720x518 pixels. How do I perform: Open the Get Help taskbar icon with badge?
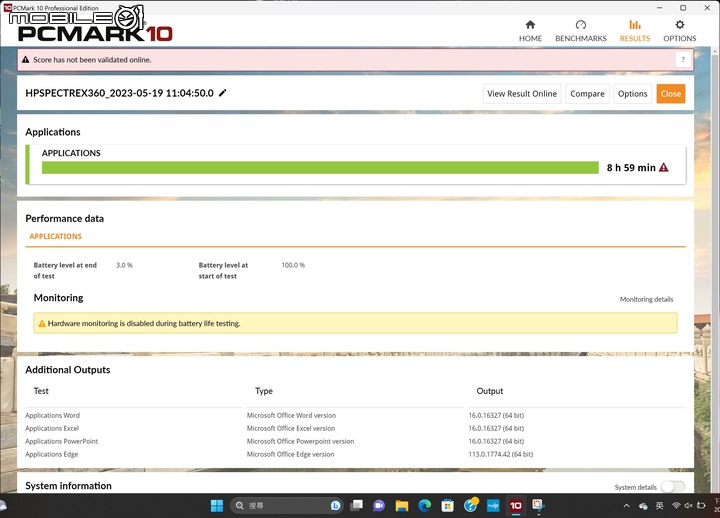[x=471, y=505]
